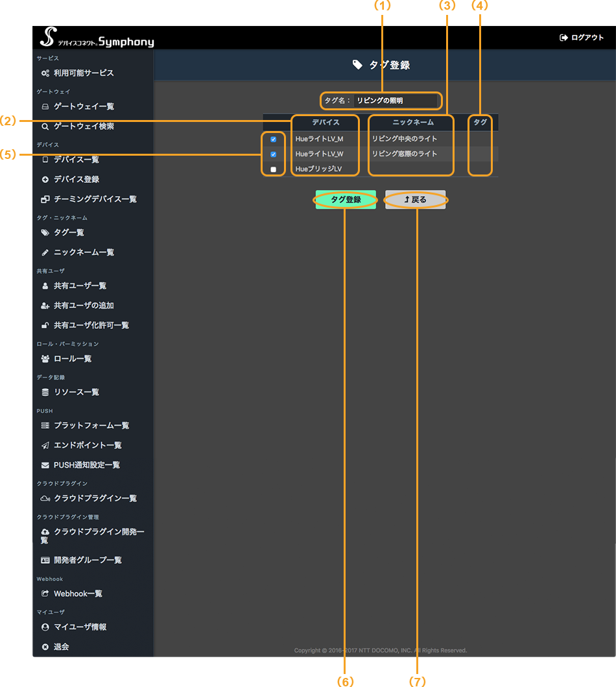
Task: Go to デバイス一覧 in the sidebar
Action: [x=76, y=160]
